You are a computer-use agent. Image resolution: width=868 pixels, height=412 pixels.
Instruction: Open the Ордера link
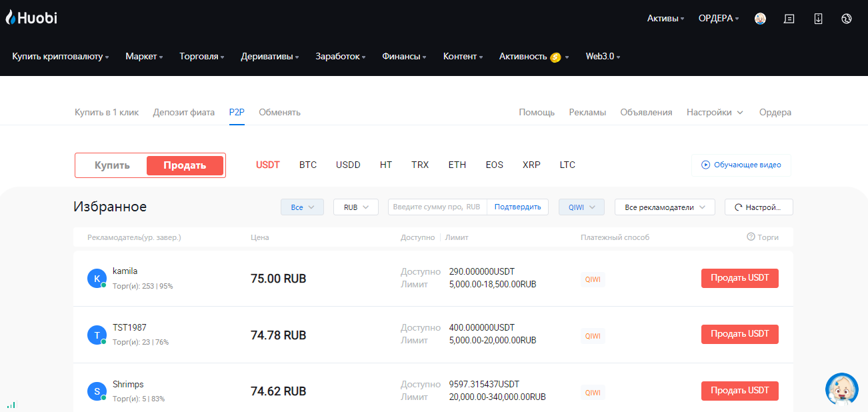pyautogui.click(x=775, y=113)
